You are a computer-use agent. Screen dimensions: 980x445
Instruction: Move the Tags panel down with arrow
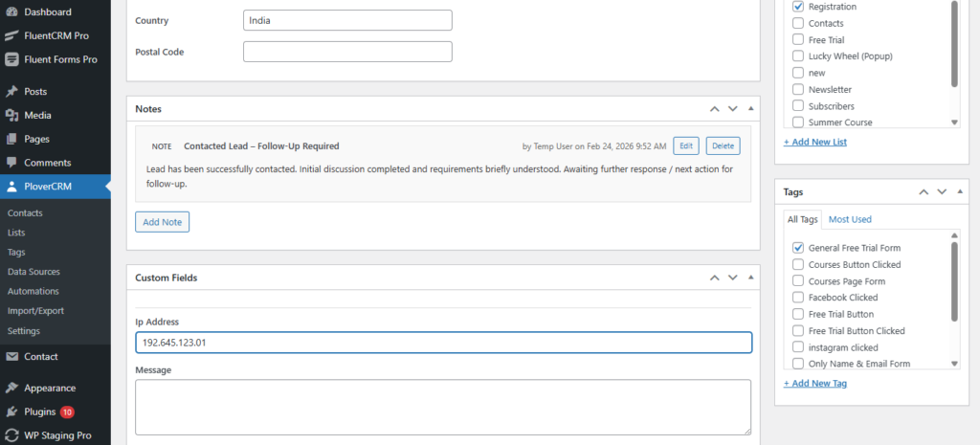coord(941,191)
